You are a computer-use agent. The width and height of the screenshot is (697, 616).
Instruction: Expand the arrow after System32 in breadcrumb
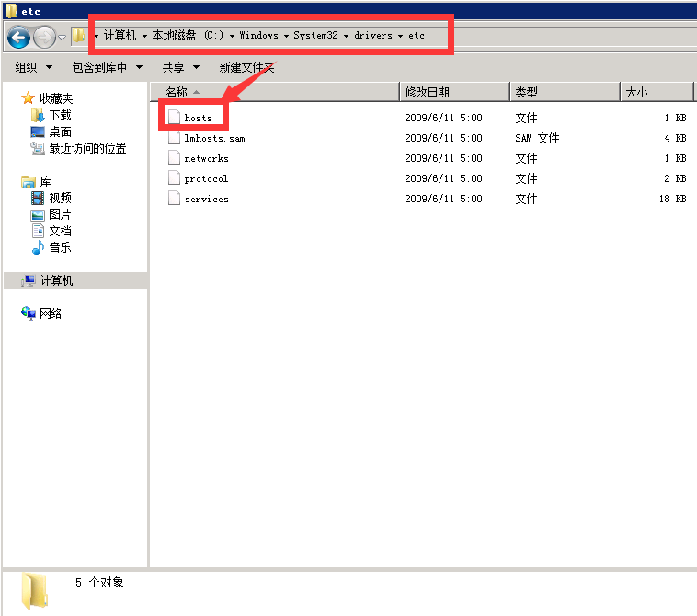[x=346, y=36]
